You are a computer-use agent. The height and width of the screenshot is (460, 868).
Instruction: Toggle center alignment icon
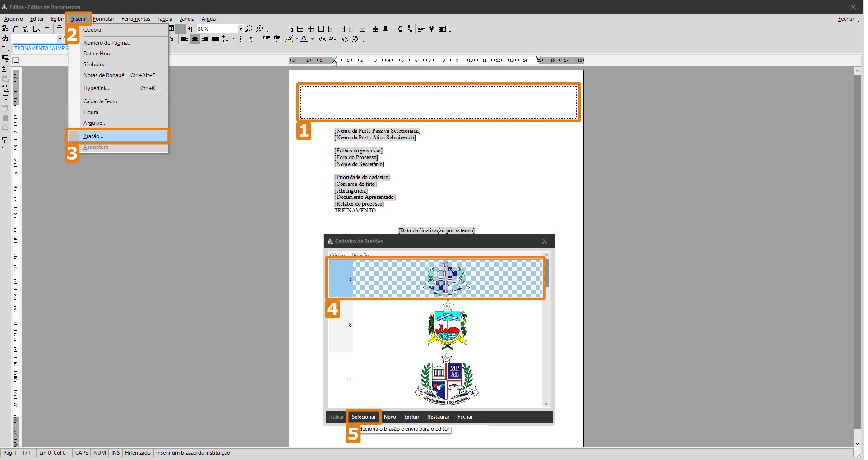coord(195,39)
